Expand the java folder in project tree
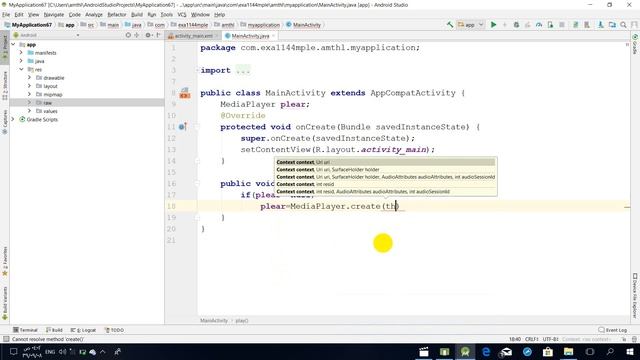This screenshot has width=640, height=360. click(x=21, y=61)
